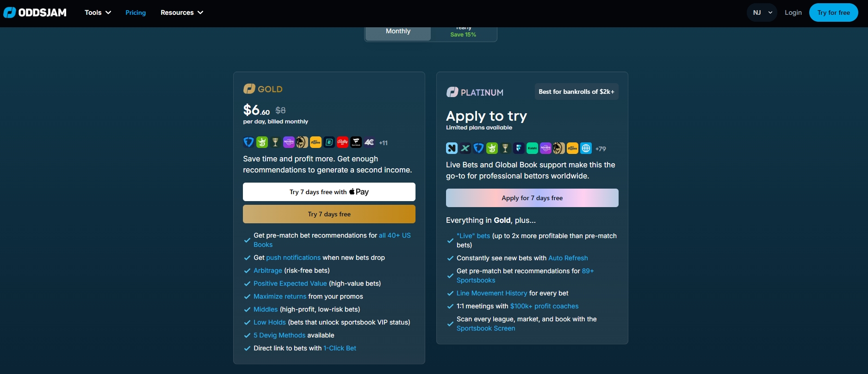Expand the Resources dropdown menu

181,12
